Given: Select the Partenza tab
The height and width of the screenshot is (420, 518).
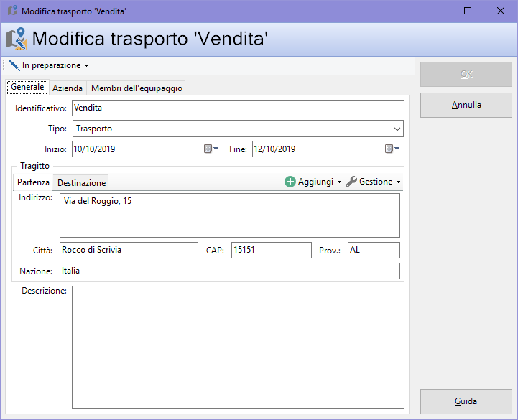Looking at the screenshot, I should click(33, 182).
